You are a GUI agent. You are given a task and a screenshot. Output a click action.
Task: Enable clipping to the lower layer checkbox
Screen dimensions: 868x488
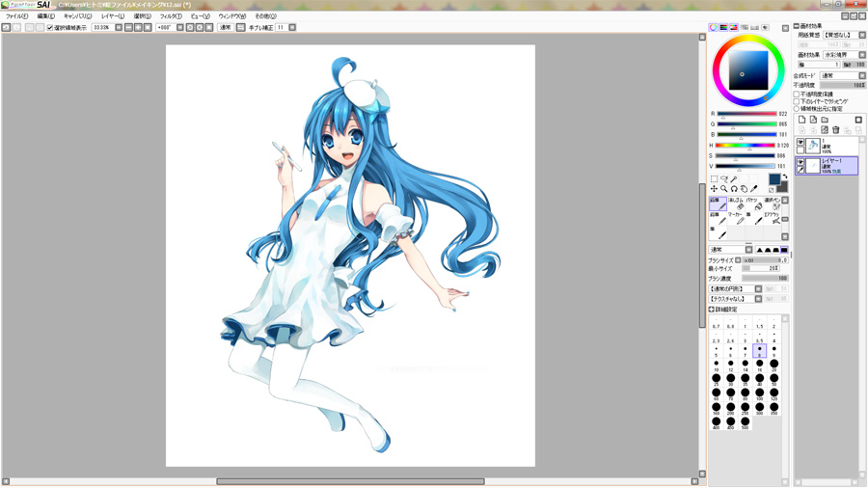797,101
